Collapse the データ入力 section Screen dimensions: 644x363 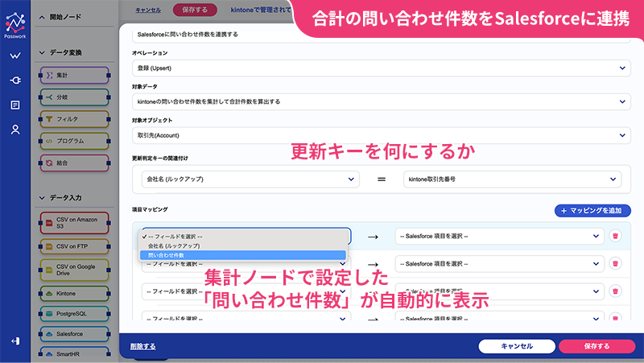(x=42, y=198)
